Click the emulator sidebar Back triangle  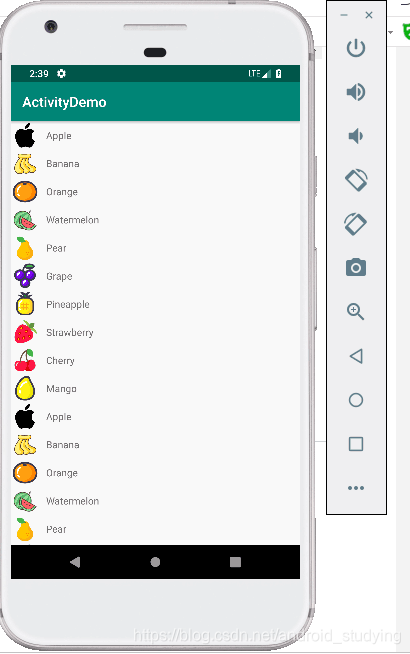pyautogui.click(x=356, y=356)
